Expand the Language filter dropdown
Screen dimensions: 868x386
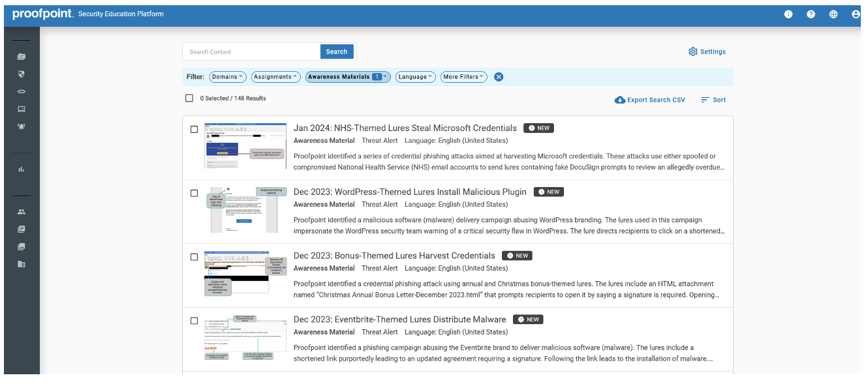tap(416, 77)
